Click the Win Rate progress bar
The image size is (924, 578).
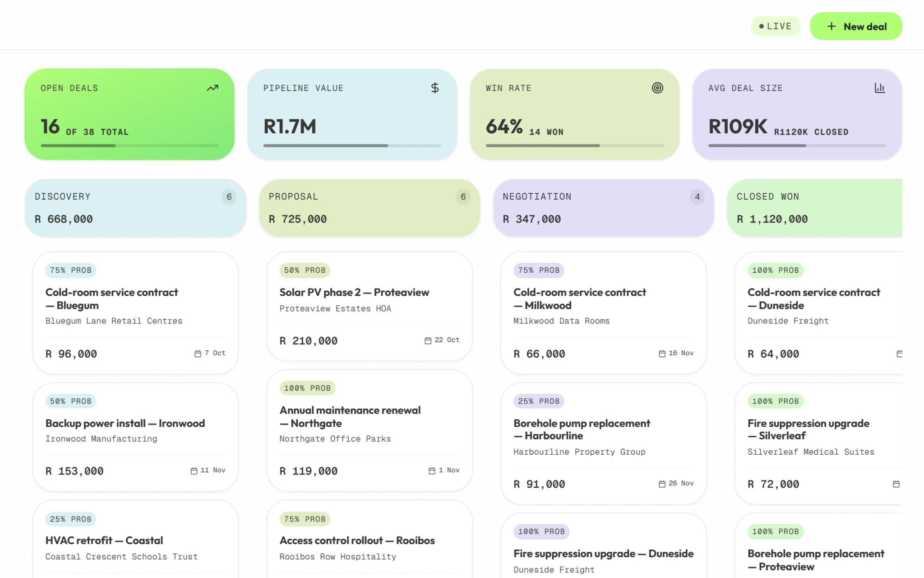[574, 145]
